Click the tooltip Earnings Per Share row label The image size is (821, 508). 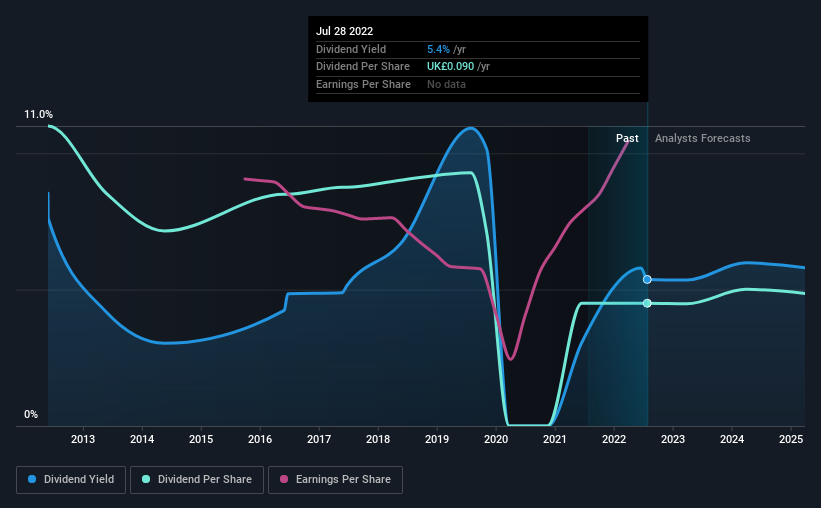pyautogui.click(x=363, y=84)
